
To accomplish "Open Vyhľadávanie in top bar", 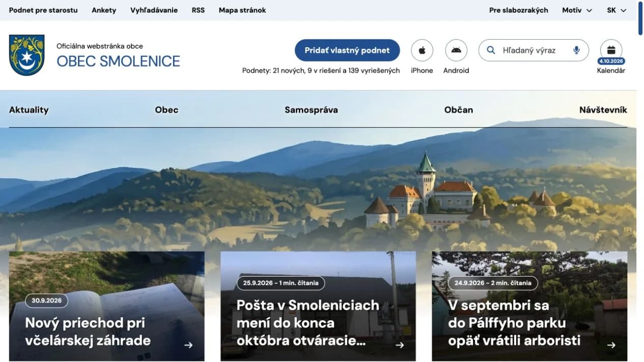I will pos(154,10).
